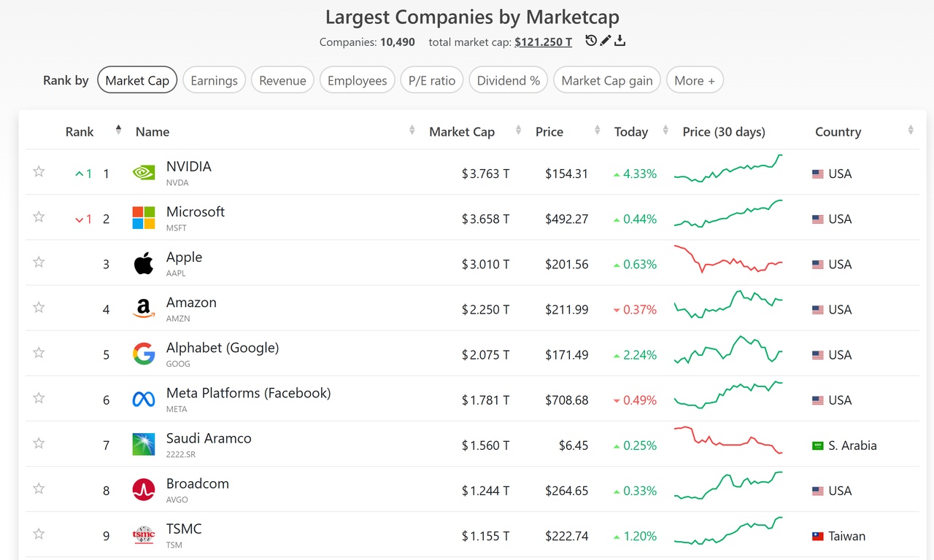Click NVIDIA's 30-day price chart
The width and height of the screenshot is (934, 560).
point(728,168)
